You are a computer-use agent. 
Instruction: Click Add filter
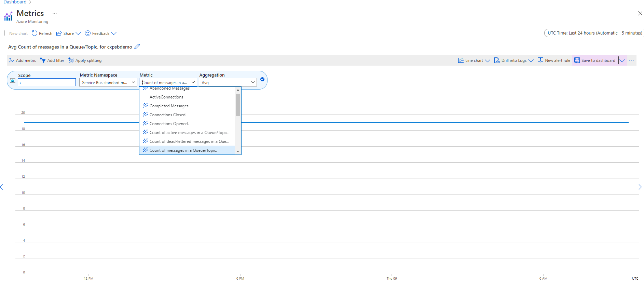[52, 61]
